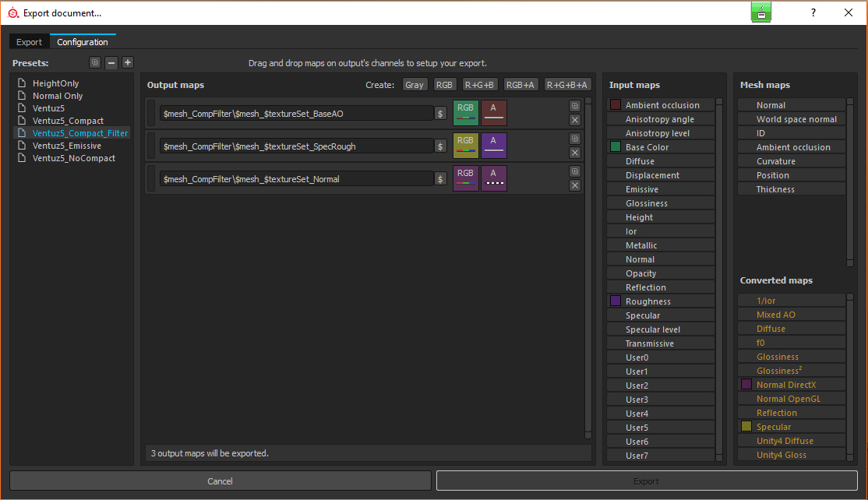Add a new preset with plus icon
This screenshot has width=868, height=500.
[x=128, y=63]
